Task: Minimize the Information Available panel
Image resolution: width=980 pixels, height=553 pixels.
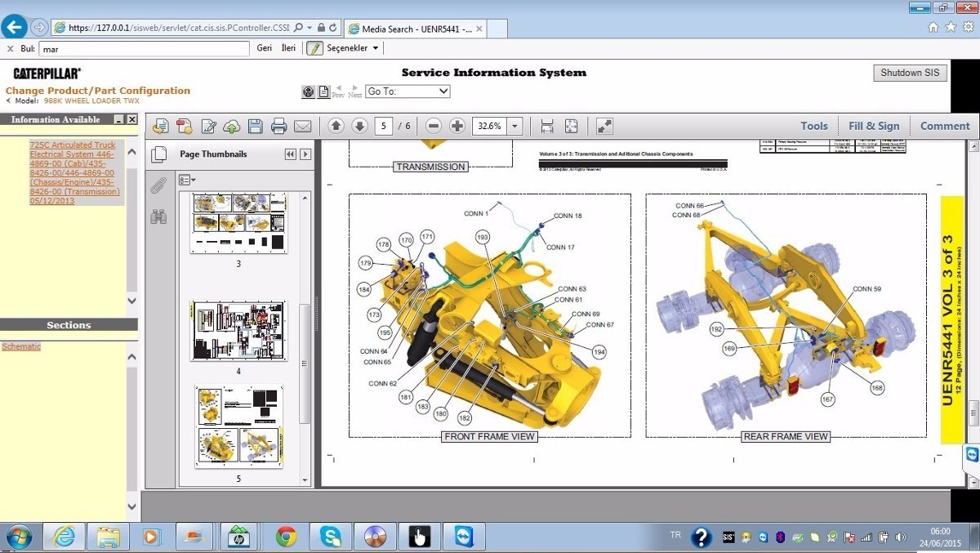Action: coord(118,119)
